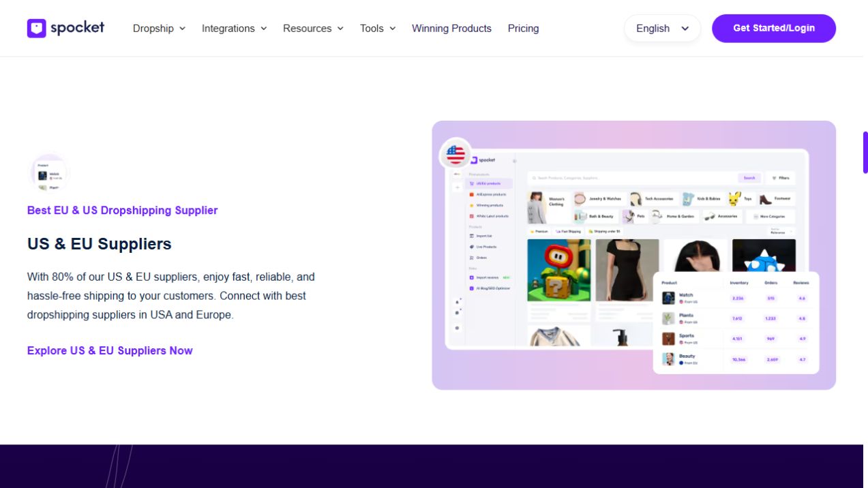Open Import reviews in the preview sidebar
Image resolution: width=868 pixels, height=488 pixels.
pos(489,277)
